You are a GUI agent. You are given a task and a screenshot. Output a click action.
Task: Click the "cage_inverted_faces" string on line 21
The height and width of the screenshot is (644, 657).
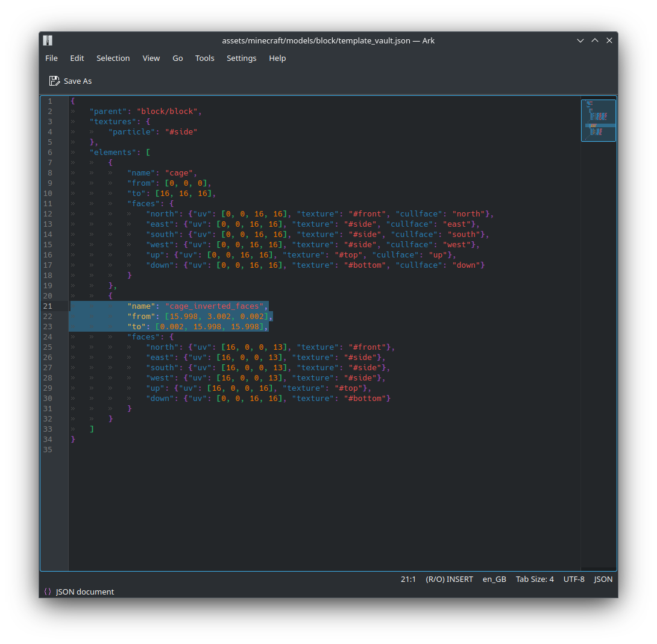(214, 306)
